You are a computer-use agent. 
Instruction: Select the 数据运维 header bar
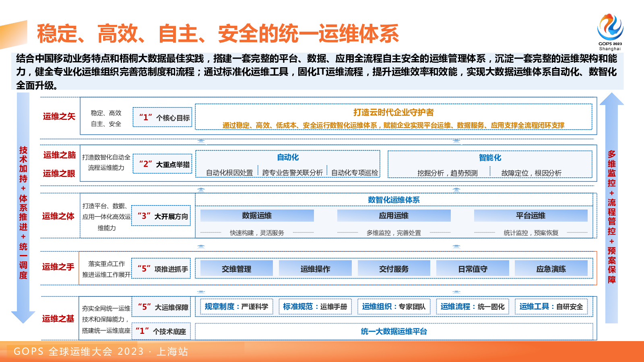point(257,216)
